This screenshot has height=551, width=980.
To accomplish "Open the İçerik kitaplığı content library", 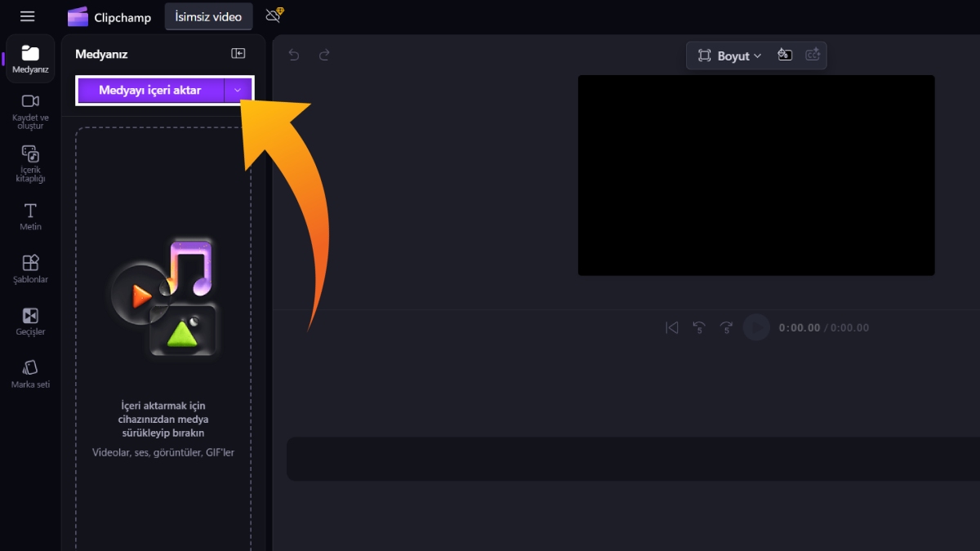I will pos(30,163).
